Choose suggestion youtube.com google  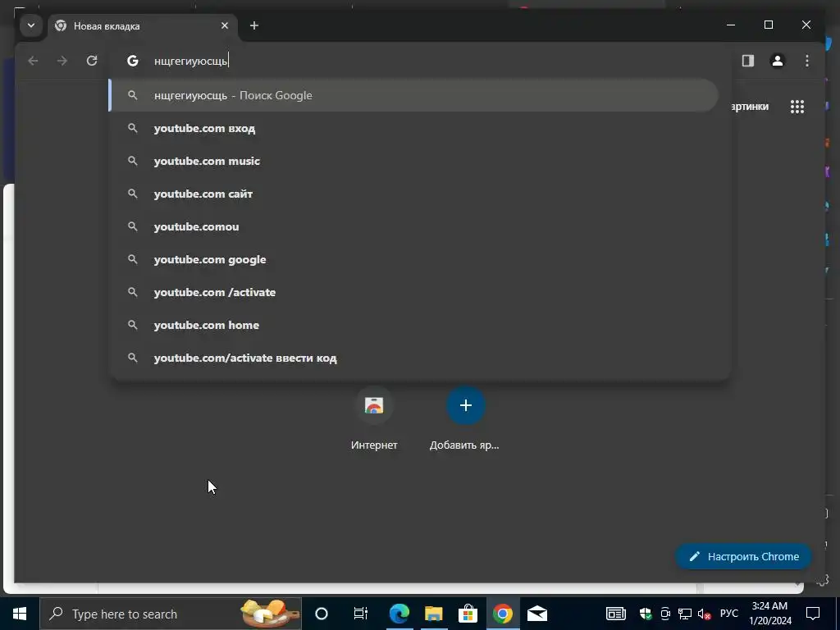tap(413, 259)
